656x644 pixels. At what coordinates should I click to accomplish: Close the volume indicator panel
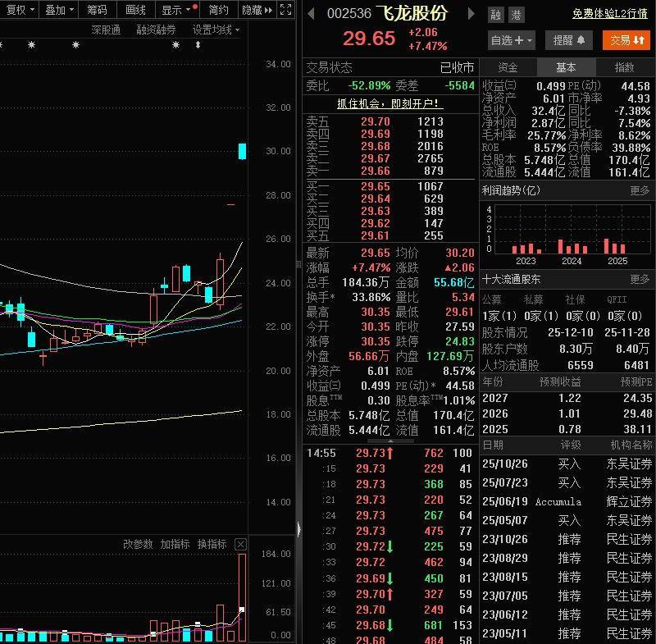(x=240, y=544)
